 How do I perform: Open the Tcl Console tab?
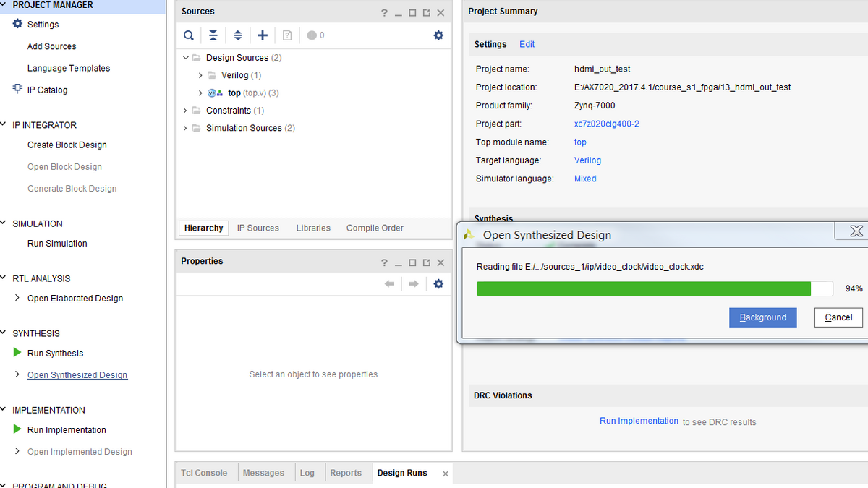204,473
